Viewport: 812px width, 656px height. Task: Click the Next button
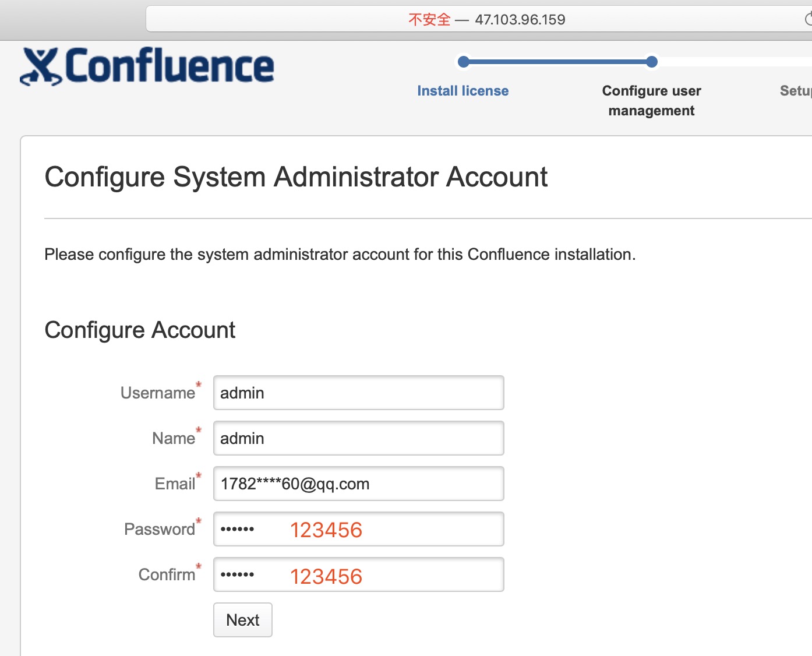(x=243, y=620)
